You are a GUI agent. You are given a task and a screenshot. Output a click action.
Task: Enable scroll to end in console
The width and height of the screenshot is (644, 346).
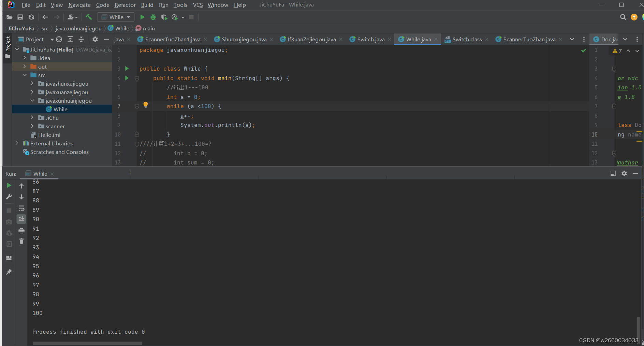pyautogui.click(x=21, y=219)
